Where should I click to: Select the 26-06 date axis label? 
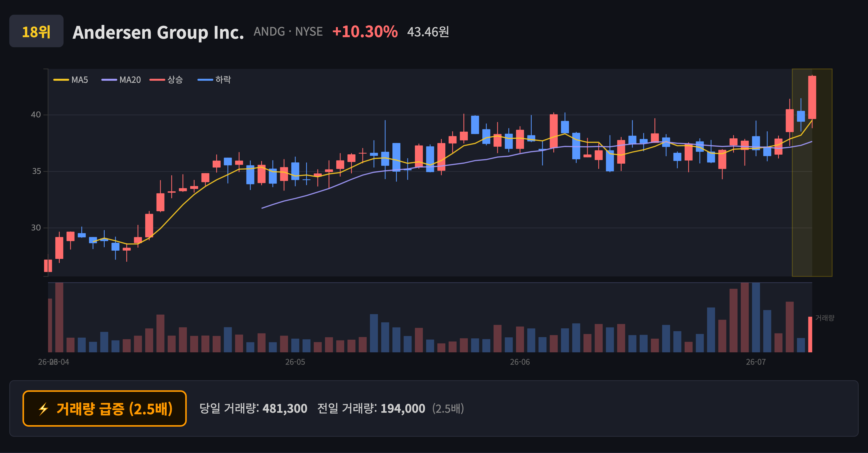520,362
